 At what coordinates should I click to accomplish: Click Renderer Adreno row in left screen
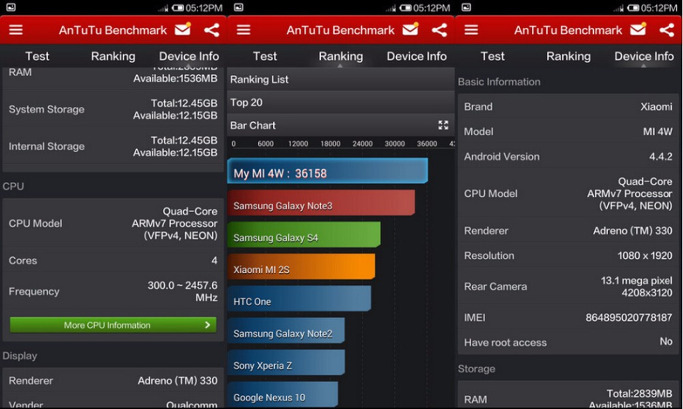click(x=113, y=381)
